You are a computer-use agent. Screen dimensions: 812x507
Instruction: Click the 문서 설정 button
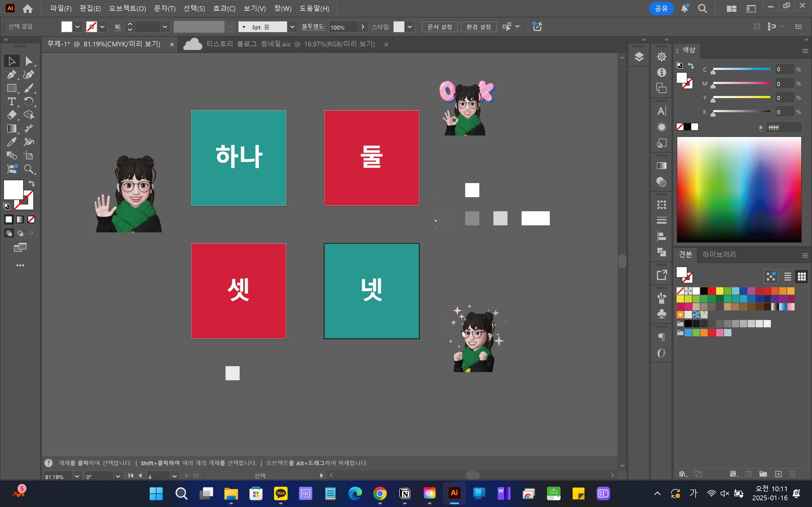point(439,26)
